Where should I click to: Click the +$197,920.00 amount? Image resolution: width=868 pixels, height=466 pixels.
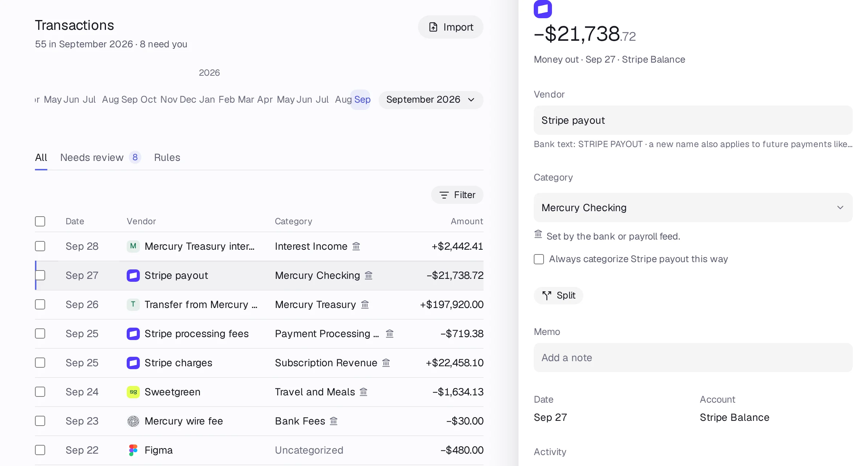pos(452,304)
